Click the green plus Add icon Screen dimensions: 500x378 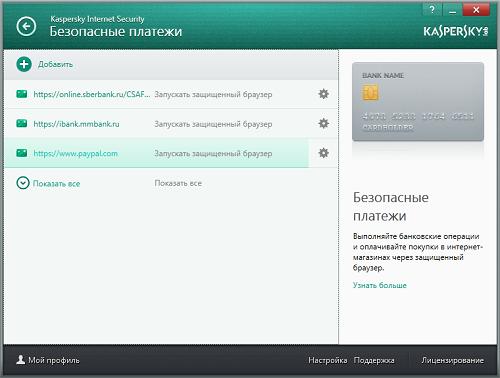click(x=24, y=64)
